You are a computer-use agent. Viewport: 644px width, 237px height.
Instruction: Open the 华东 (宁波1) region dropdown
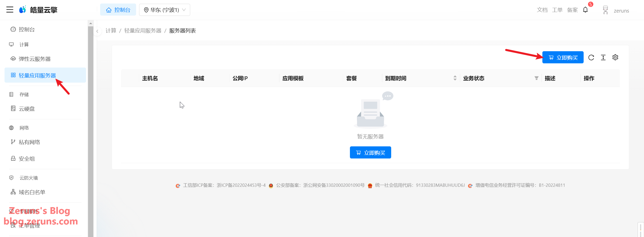pyautogui.click(x=165, y=10)
